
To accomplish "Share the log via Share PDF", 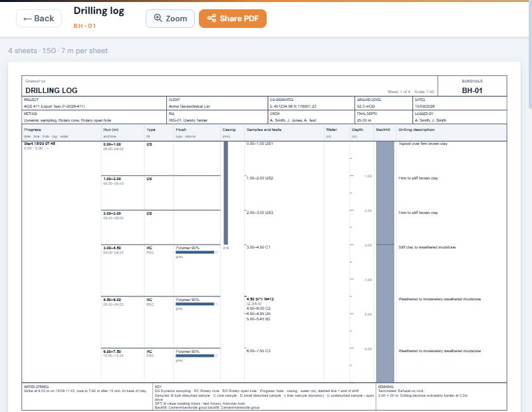I will (x=232, y=19).
